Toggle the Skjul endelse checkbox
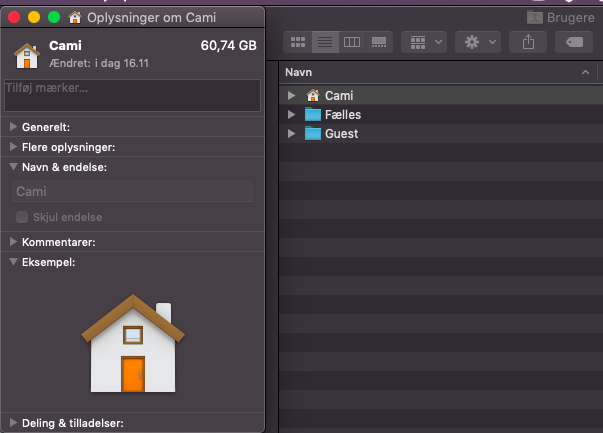 (x=22, y=217)
